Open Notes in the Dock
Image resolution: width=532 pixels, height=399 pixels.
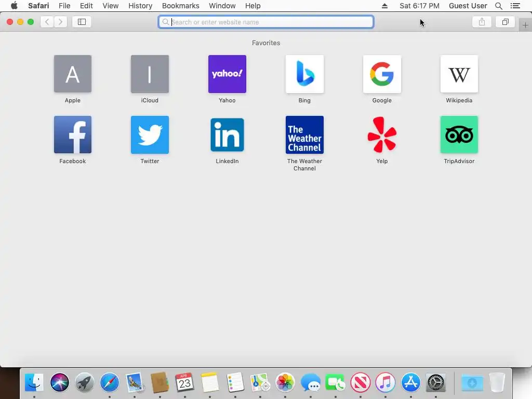[210, 382]
